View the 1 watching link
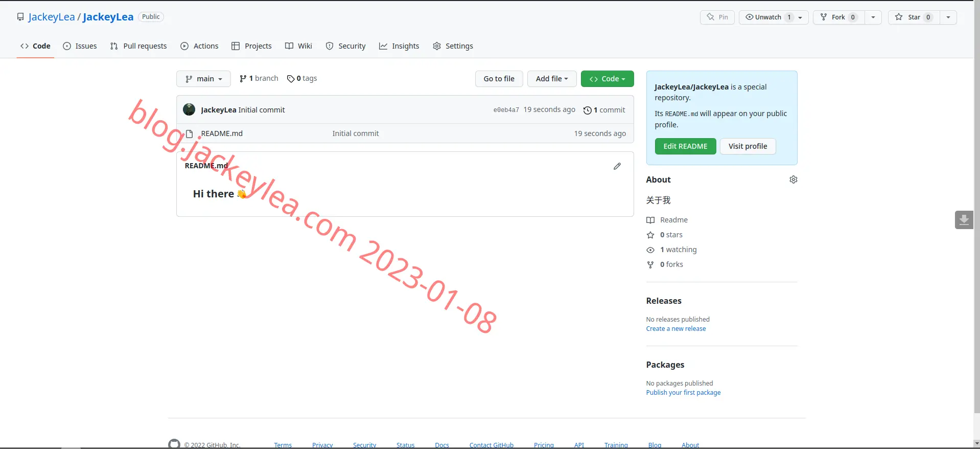 pos(678,250)
